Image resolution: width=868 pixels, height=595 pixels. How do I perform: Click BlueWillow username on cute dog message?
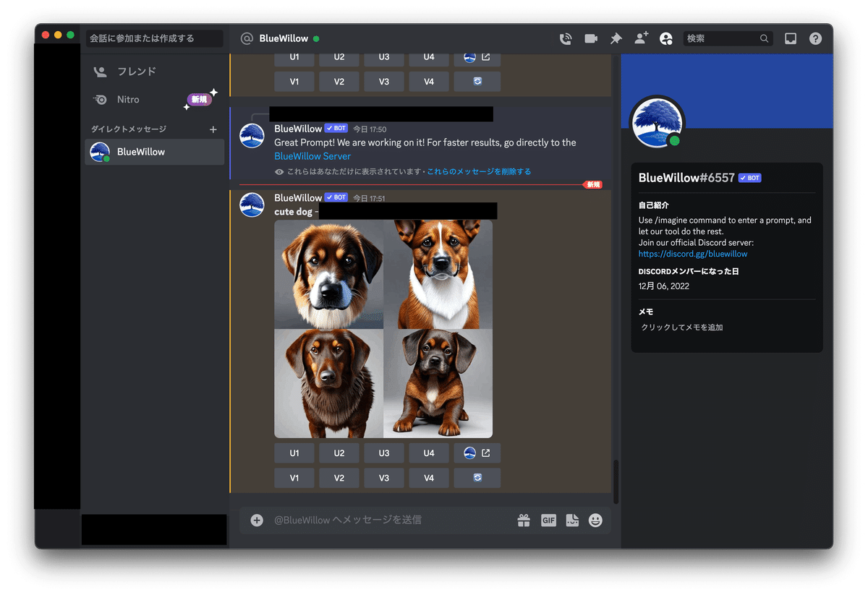point(298,198)
